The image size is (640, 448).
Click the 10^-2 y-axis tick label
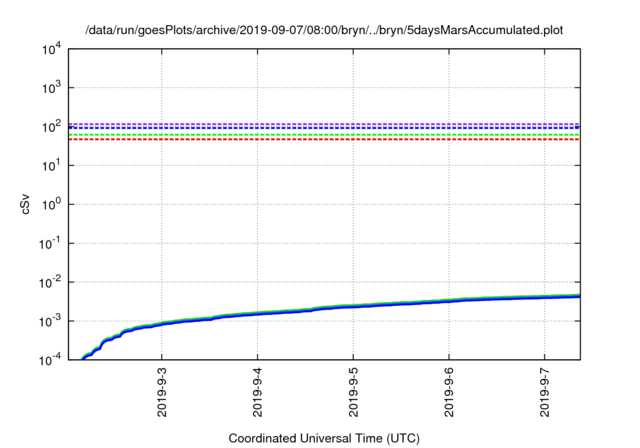click(51, 282)
